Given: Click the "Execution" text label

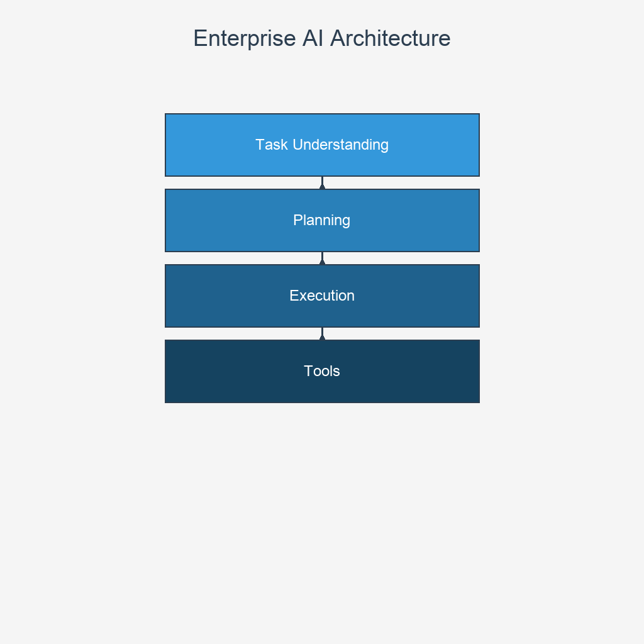Looking at the screenshot, I should [x=321, y=296].
